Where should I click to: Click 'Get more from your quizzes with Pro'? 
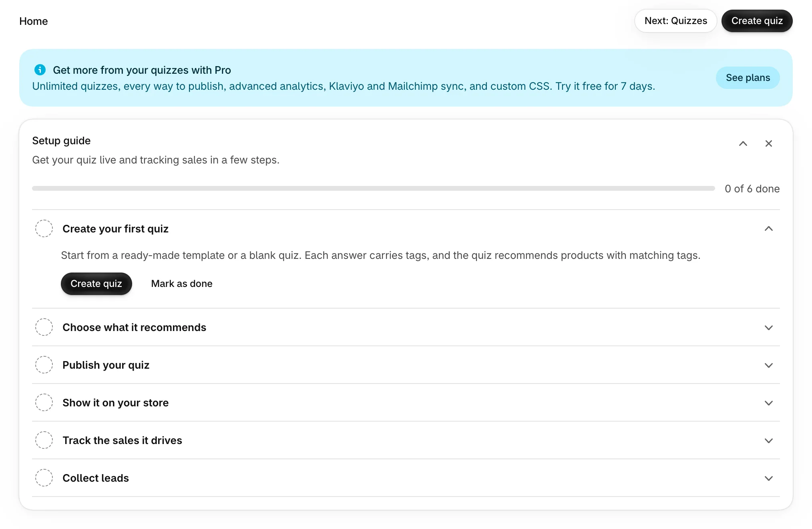pyautogui.click(x=142, y=70)
